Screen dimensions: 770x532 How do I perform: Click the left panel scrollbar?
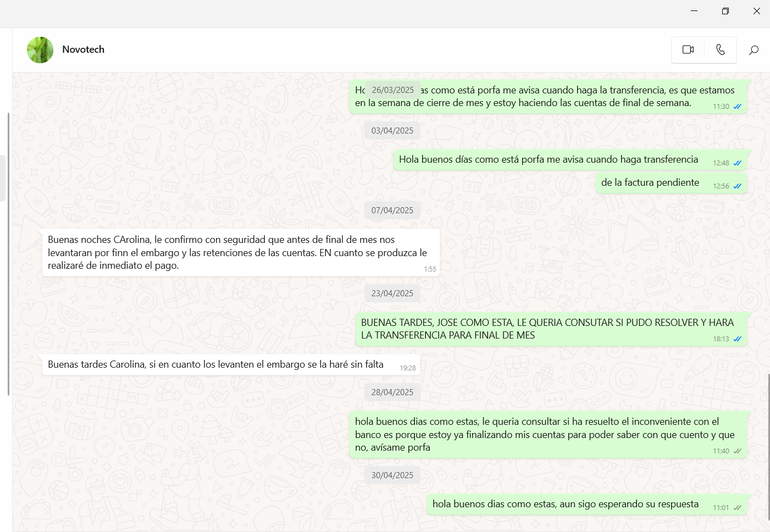pyautogui.click(x=8, y=253)
